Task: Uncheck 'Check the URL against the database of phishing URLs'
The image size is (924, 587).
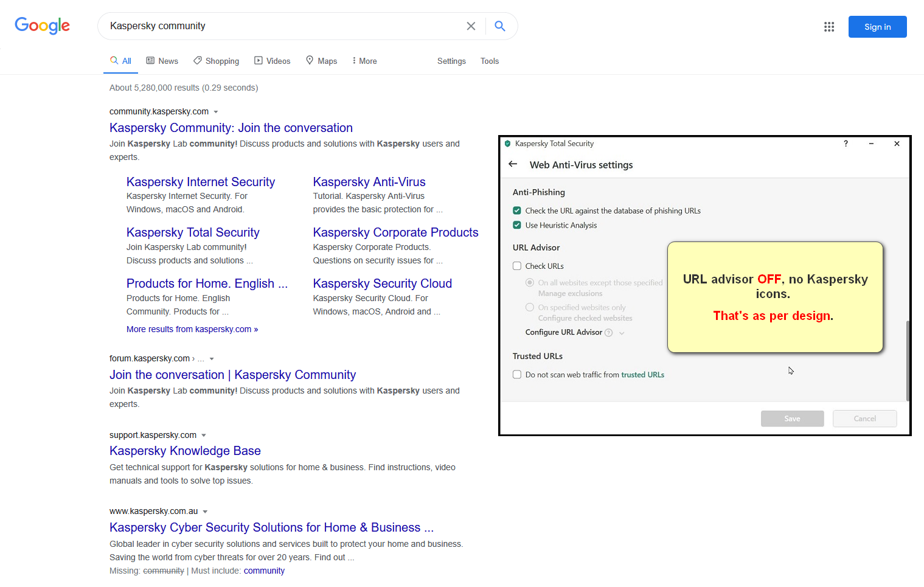Action: (x=517, y=210)
